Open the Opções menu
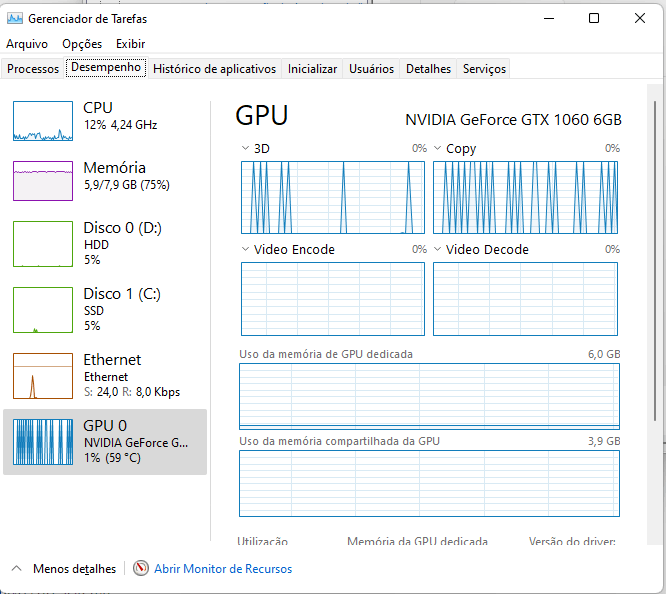Screen dimensions: 666x594 click(82, 44)
